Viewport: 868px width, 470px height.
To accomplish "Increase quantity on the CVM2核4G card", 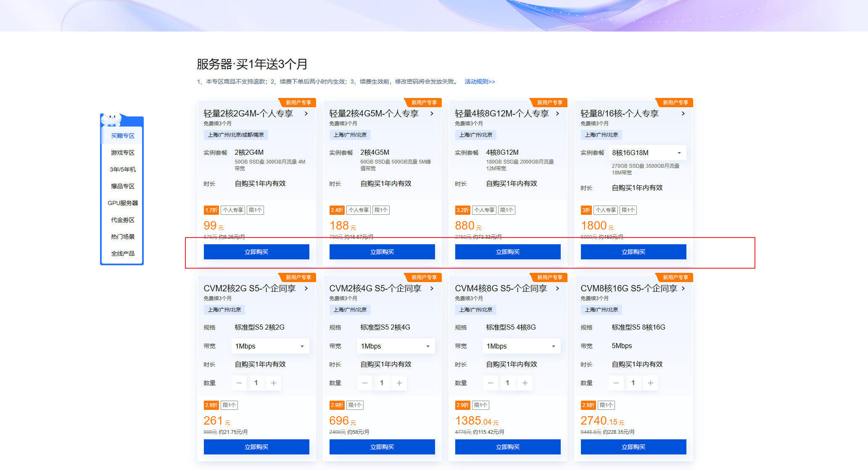I will (x=399, y=383).
